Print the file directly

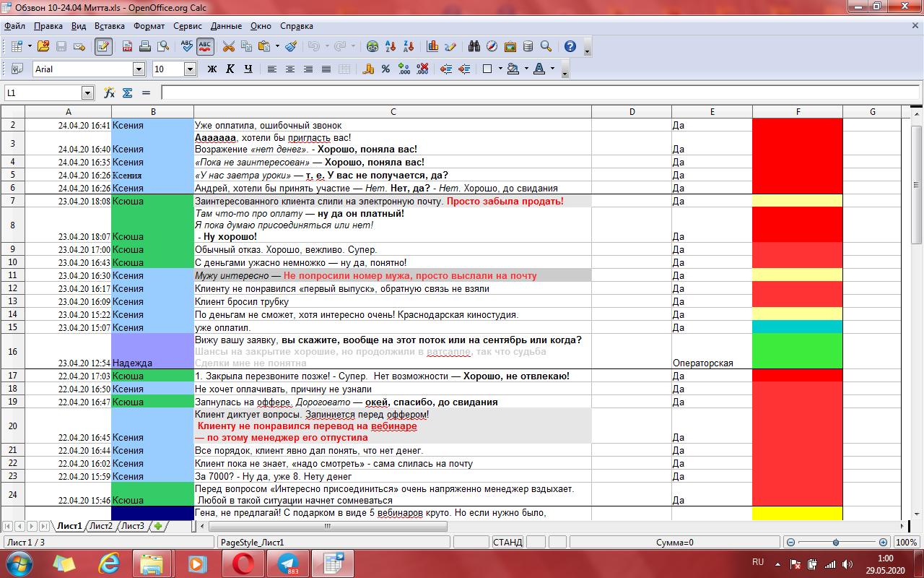(145, 46)
